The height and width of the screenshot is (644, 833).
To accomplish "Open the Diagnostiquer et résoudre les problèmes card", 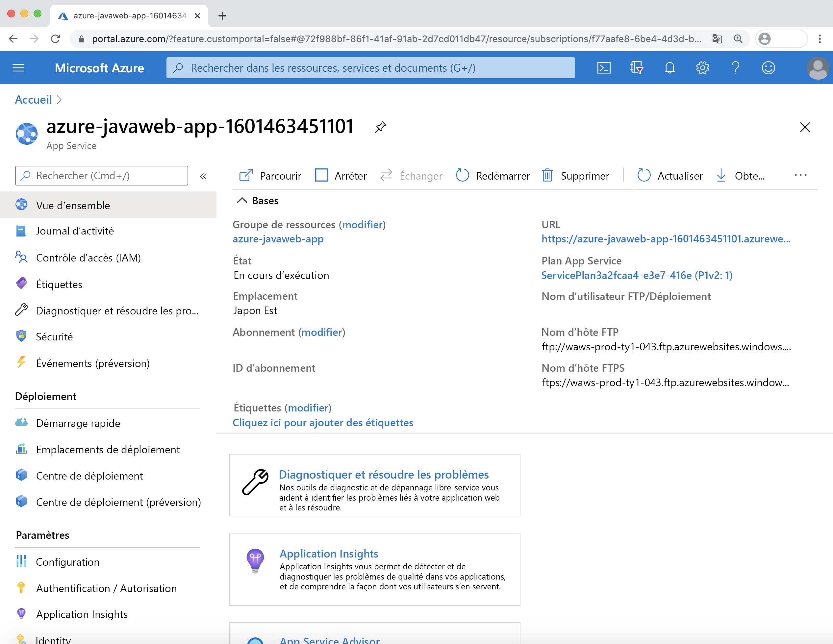I will pos(374,485).
